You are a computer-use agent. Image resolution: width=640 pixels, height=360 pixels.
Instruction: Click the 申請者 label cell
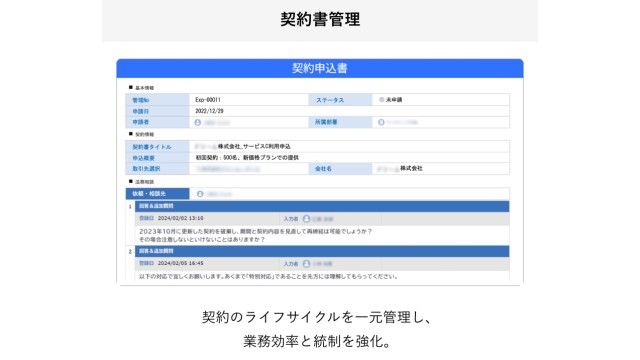pyautogui.click(x=158, y=122)
